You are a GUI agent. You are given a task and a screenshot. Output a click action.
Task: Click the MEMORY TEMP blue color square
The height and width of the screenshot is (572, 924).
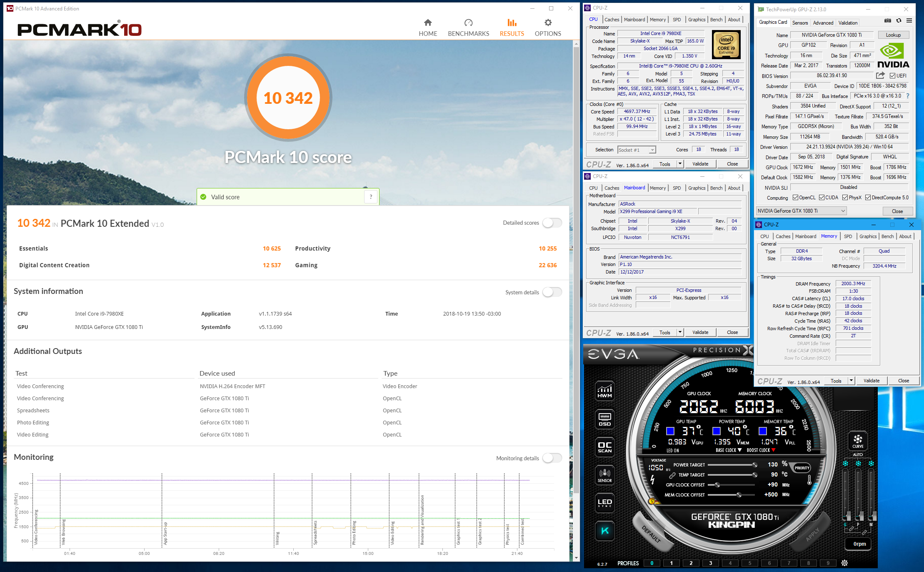pos(762,431)
